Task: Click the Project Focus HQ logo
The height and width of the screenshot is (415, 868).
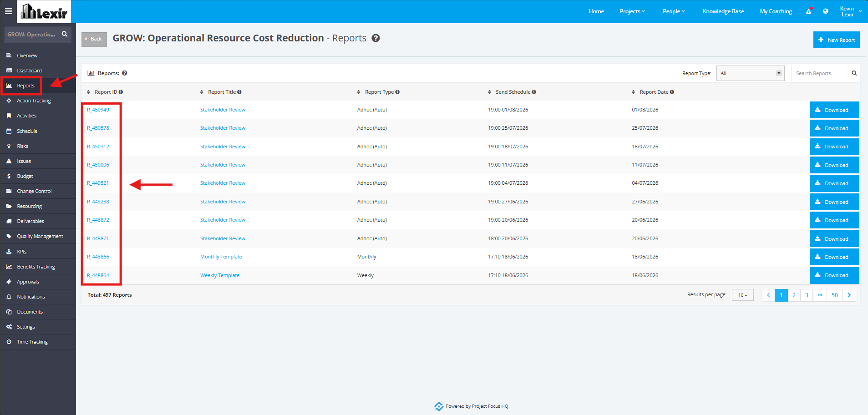Action: [439, 406]
